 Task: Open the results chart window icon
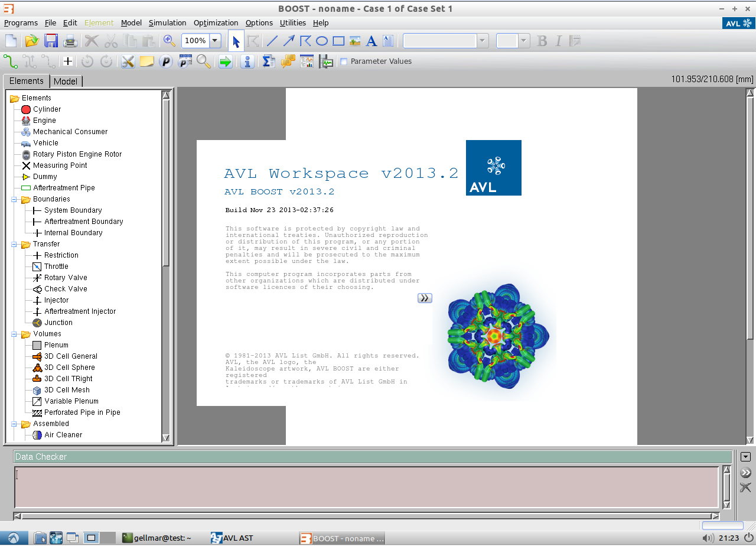pos(307,61)
